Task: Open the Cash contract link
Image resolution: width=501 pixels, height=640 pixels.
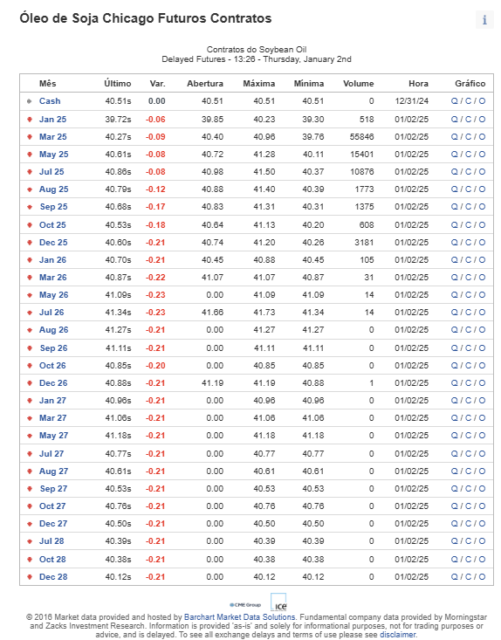Action: [50, 101]
